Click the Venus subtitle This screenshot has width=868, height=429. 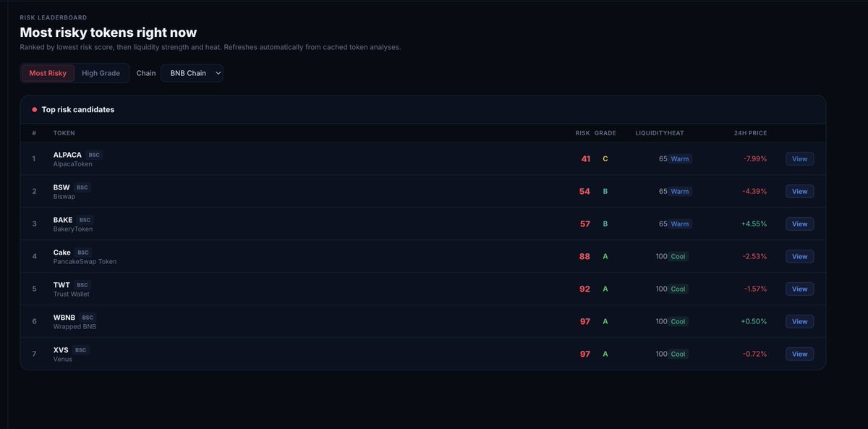click(x=63, y=360)
